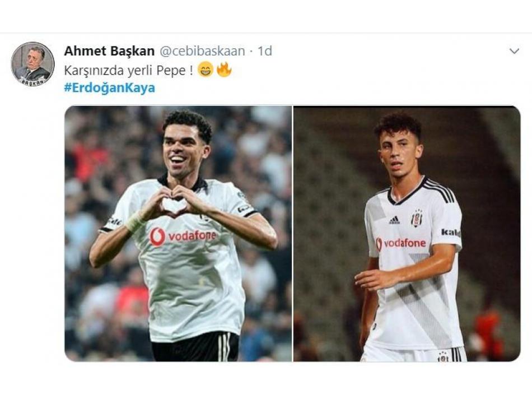Click the fire emoji in tweet

click(223, 69)
